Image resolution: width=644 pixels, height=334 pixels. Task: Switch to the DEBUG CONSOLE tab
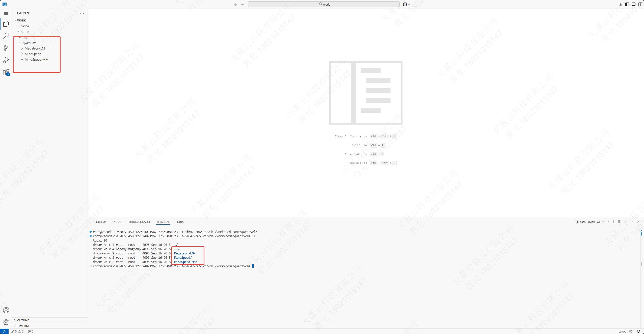pyautogui.click(x=140, y=222)
